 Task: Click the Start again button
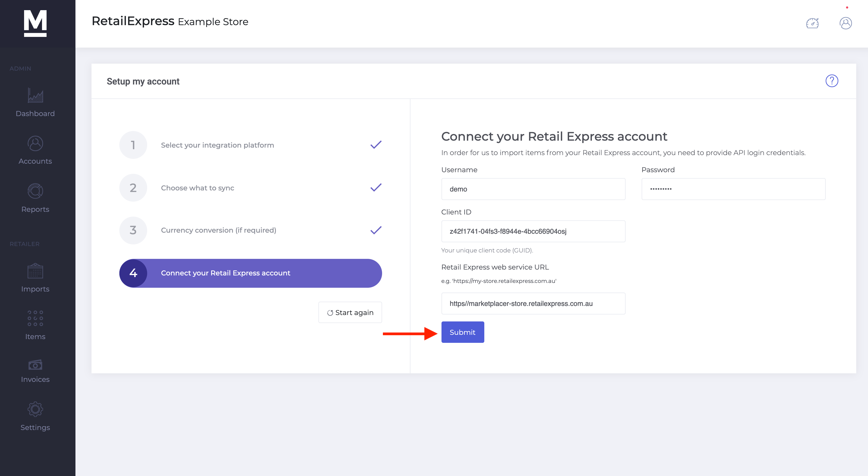tap(350, 312)
